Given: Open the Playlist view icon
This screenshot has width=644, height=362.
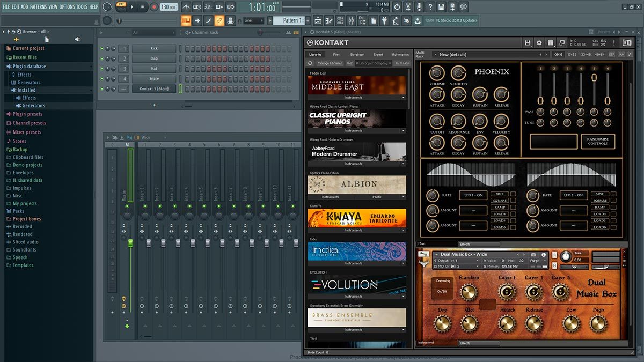Looking at the screenshot, I should [318, 21].
